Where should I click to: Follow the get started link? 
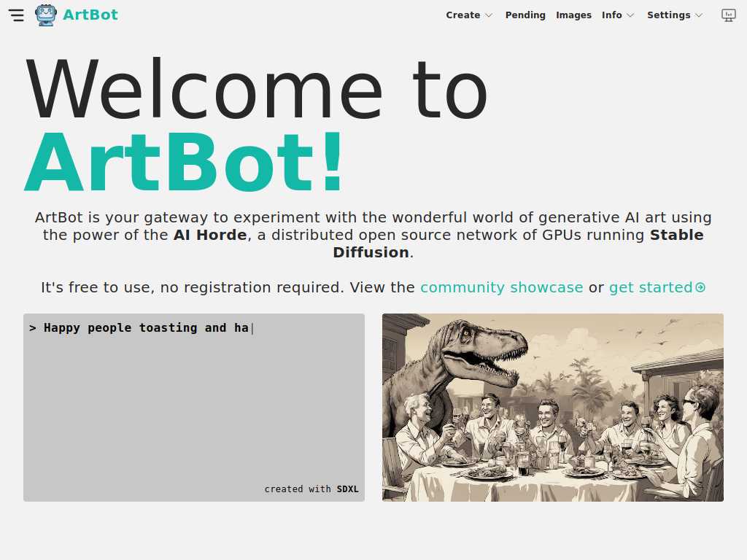(651, 287)
